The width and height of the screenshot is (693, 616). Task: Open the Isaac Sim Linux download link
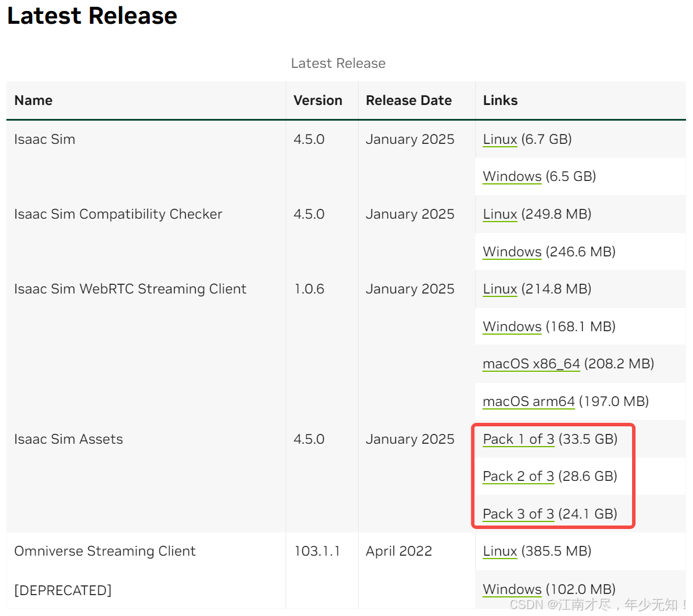click(500, 140)
